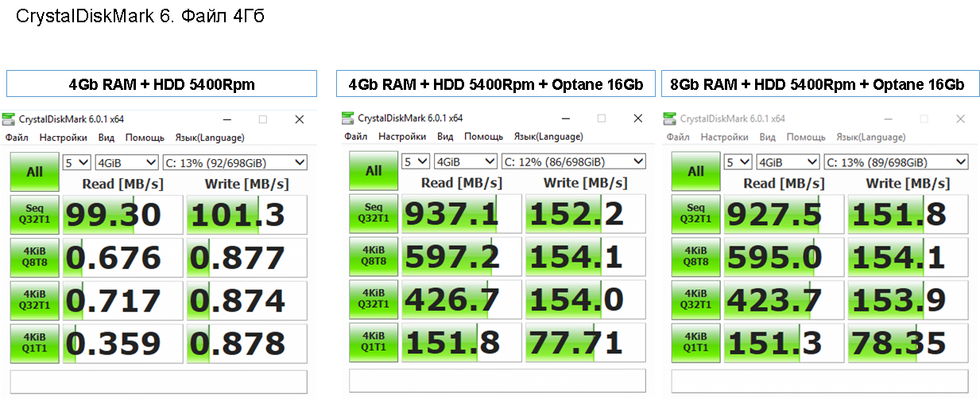Minimize the right CrystalDiskMark window
This screenshot has height=400, width=980.
point(888,118)
